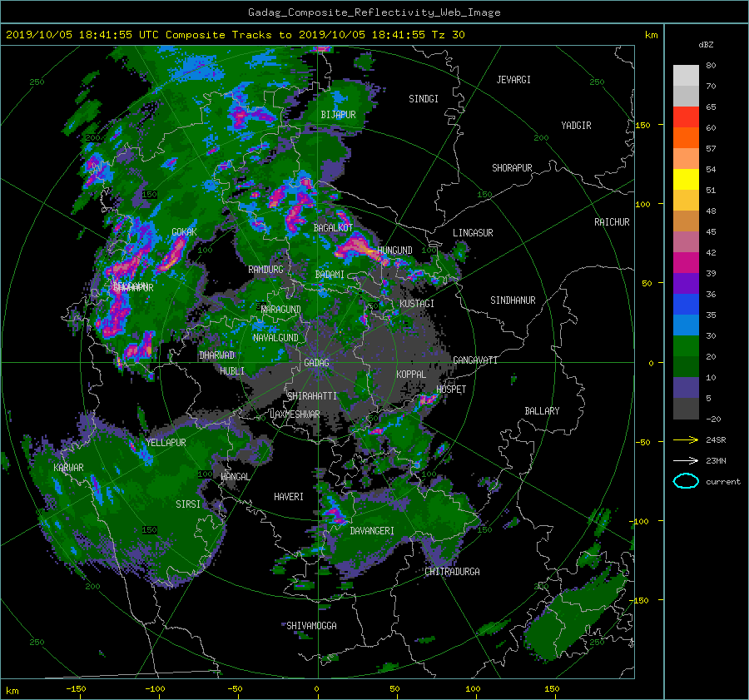Click the SINDHANUR city label

513,300
